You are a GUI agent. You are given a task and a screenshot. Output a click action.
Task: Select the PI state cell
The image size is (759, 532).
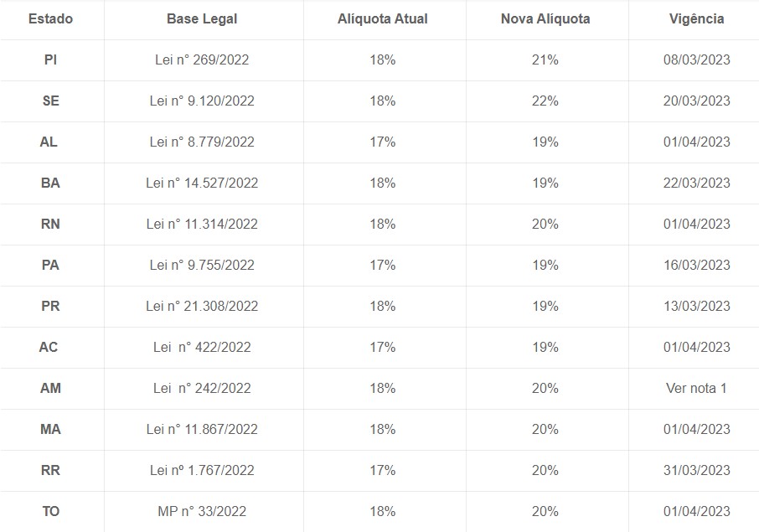click(x=51, y=59)
